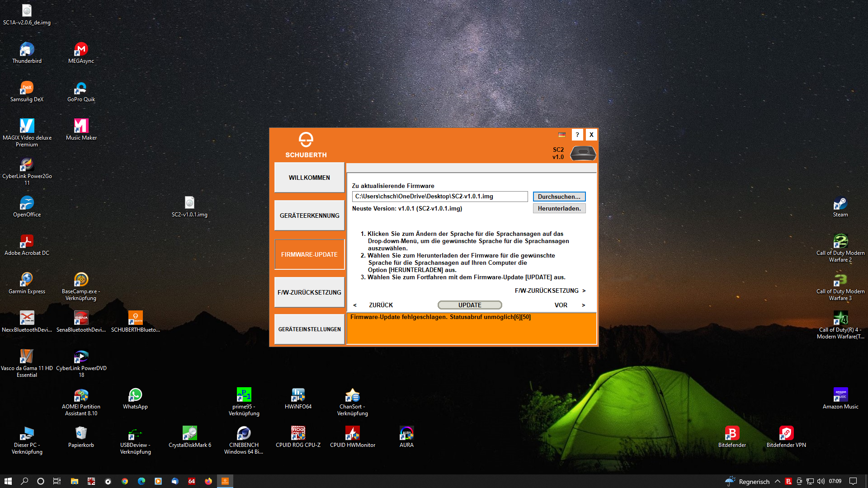Viewport: 868px width, 488px height.
Task: Select HWiNFO64 icon
Action: (x=298, y=399)
